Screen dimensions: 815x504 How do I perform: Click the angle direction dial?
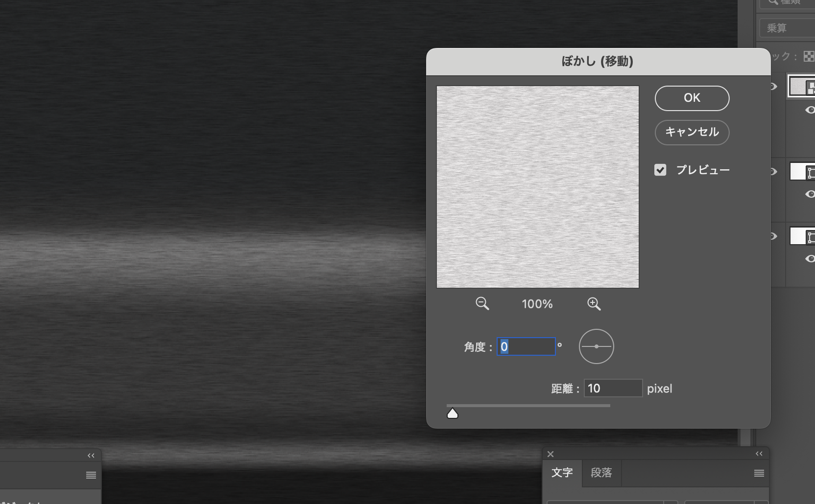pyautogui.click(x=596, y=346)
